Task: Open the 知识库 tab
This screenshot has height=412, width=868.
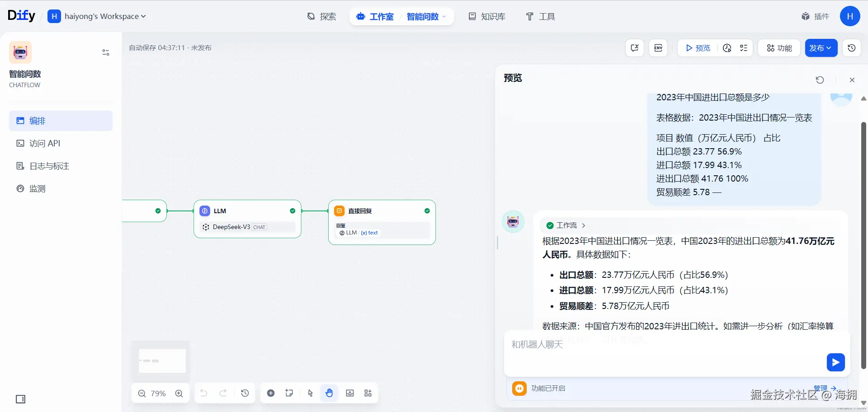Action: point(487,17)
